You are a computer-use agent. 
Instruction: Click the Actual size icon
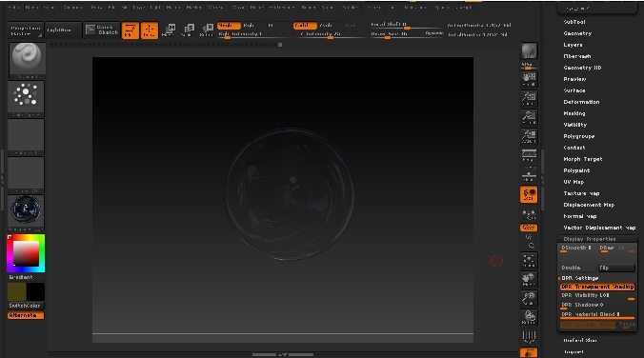coord(529,117)
